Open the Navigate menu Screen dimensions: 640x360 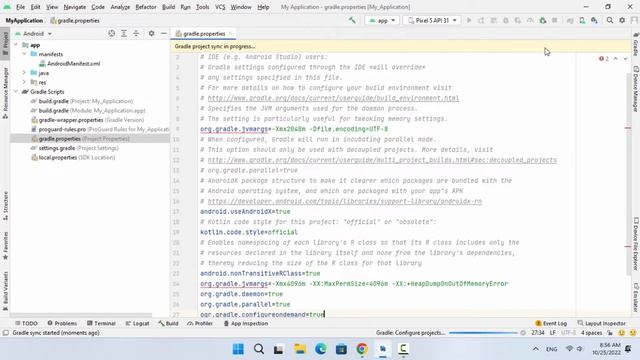pos(75,7)
